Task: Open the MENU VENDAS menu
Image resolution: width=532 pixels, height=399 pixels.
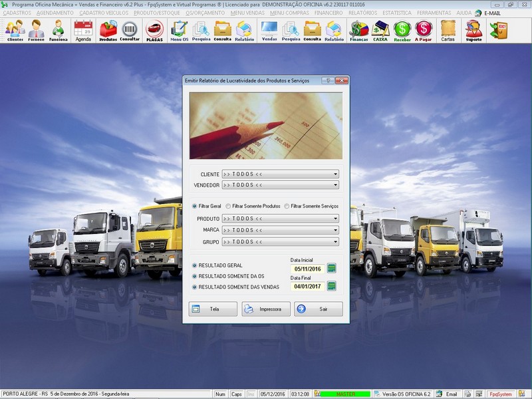Action: pos(247,13)
